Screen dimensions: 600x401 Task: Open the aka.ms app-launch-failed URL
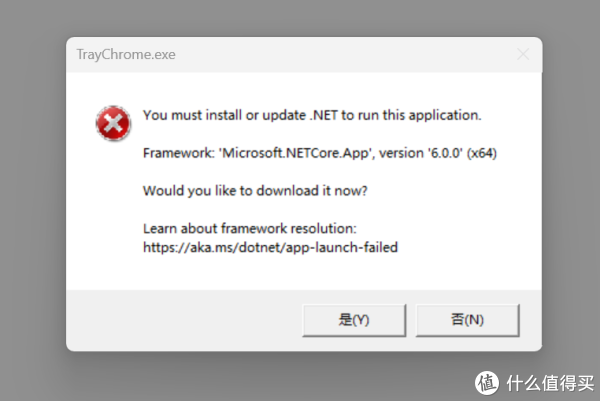click(270, 247)
